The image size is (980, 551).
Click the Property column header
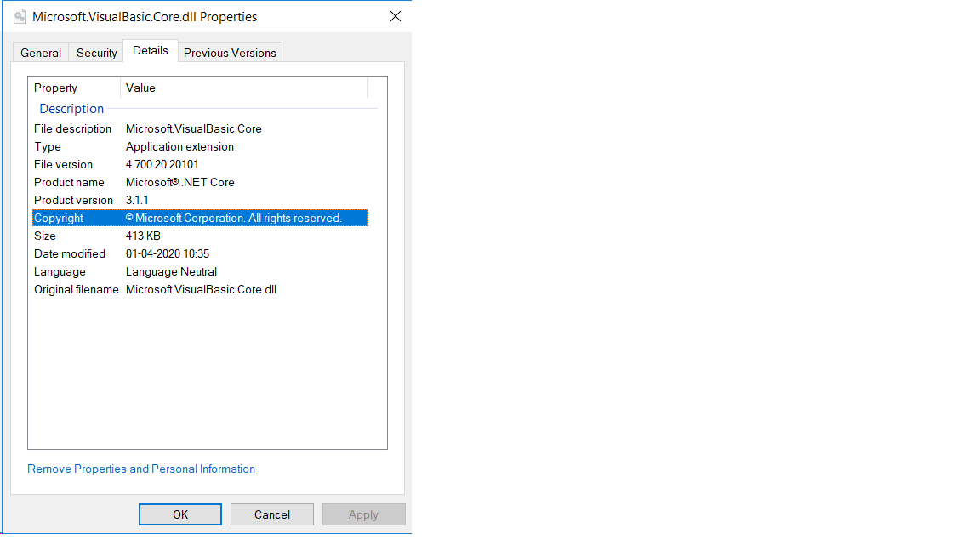click(55, 88)
